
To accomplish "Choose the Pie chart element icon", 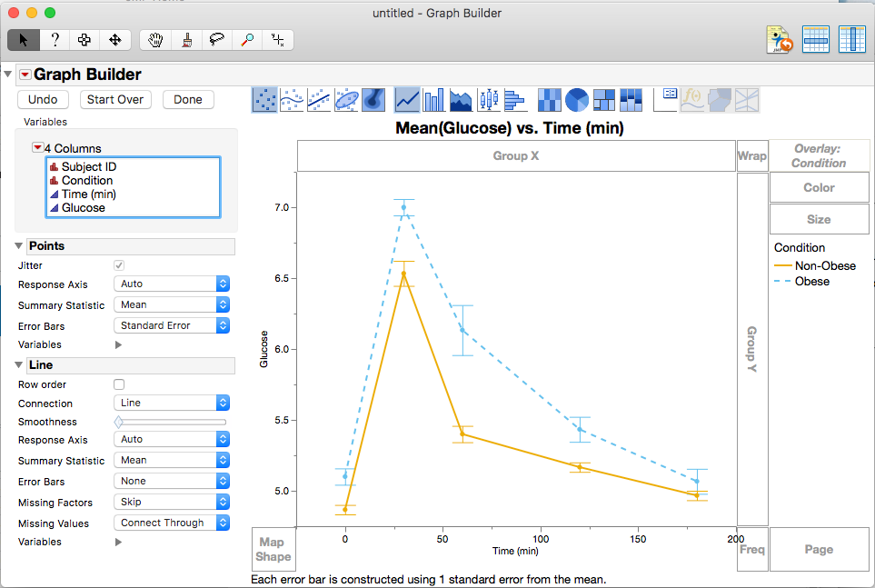I will pyautogui.click(x=577, y=101).
